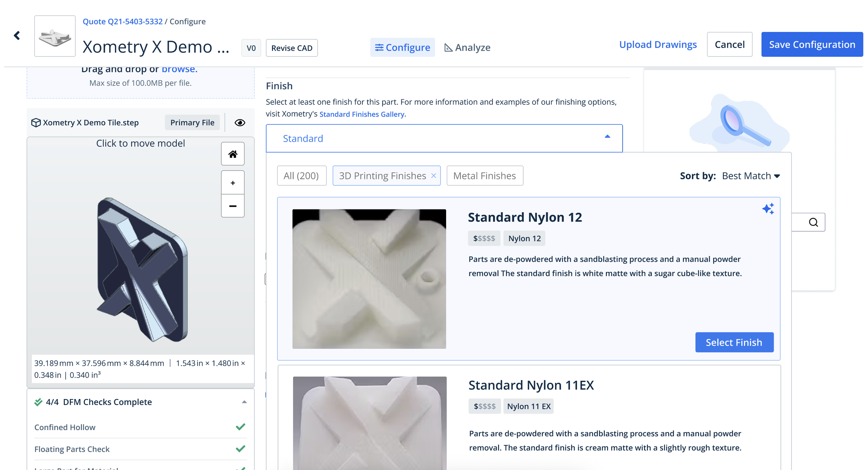Image resolution: width=868 pixels, height=470 pixels.
Task: Toggle model visibility eye icon
Action: point(240,123)
